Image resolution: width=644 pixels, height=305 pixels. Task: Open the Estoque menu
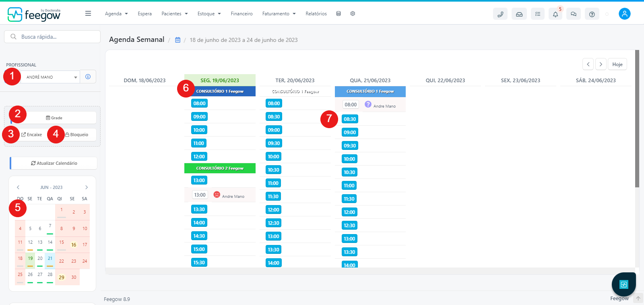point(209,14)
